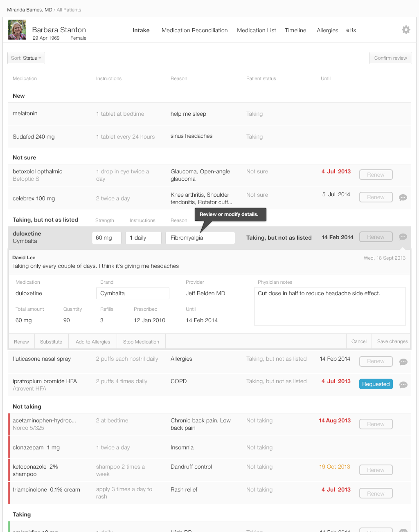Click the Confirm review button
419x532 pixels.
click(x=390, y=58)
